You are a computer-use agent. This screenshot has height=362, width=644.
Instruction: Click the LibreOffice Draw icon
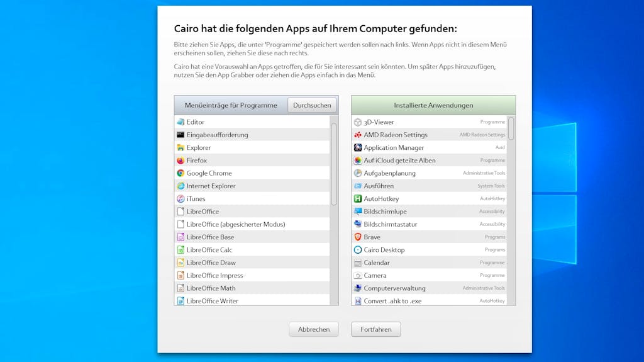180,263
